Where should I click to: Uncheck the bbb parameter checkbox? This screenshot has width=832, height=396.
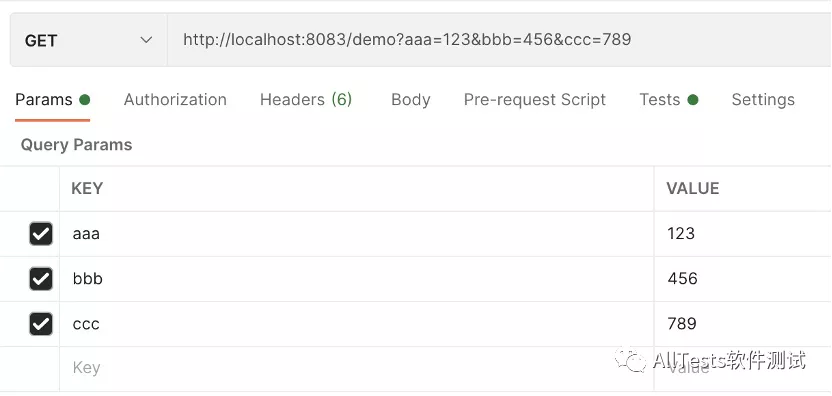tap(41, 279)
